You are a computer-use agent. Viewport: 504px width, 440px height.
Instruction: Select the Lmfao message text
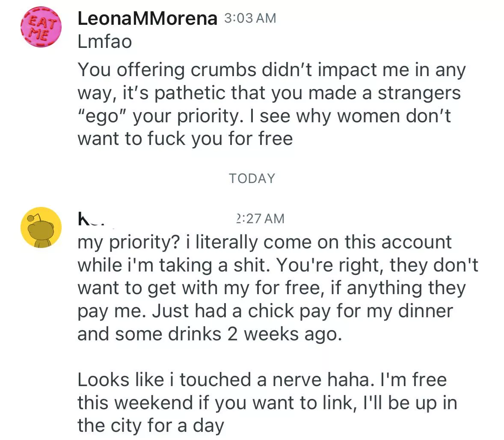[104, 41]
